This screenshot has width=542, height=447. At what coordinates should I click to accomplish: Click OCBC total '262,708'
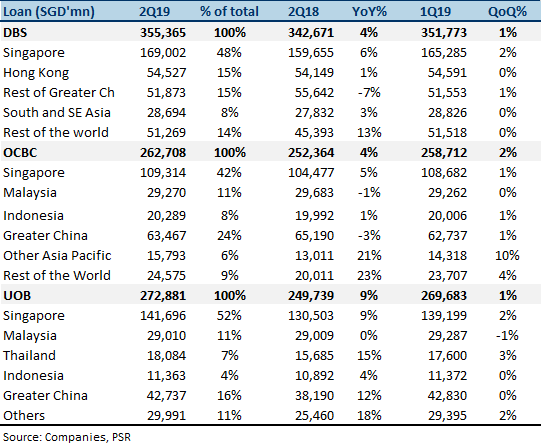click(163, 152)
